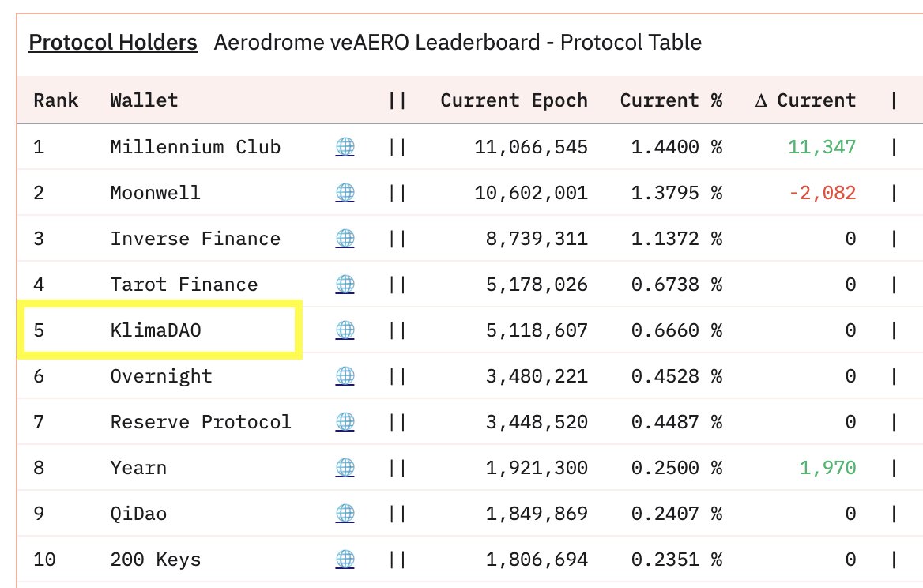Click the red -2,082 delta value
This screenshot has height=588, width=923.
[823, 193]
